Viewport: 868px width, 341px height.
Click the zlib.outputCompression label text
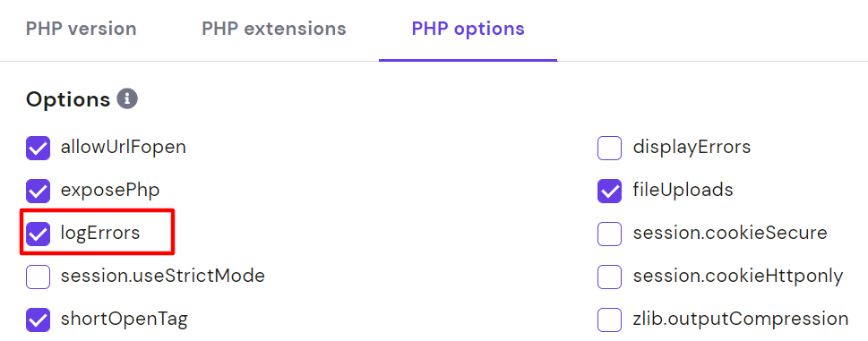(x=741, y=320)
